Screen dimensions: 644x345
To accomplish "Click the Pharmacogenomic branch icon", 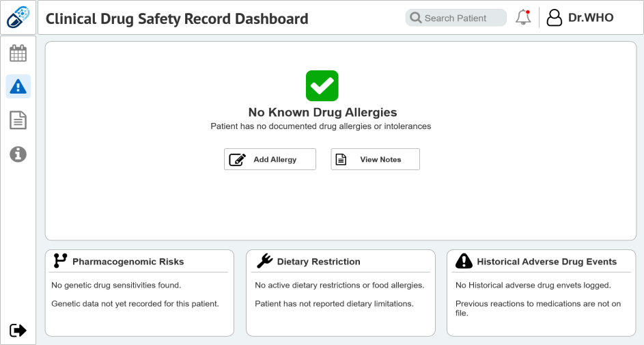I will click(x=60, y=260).
